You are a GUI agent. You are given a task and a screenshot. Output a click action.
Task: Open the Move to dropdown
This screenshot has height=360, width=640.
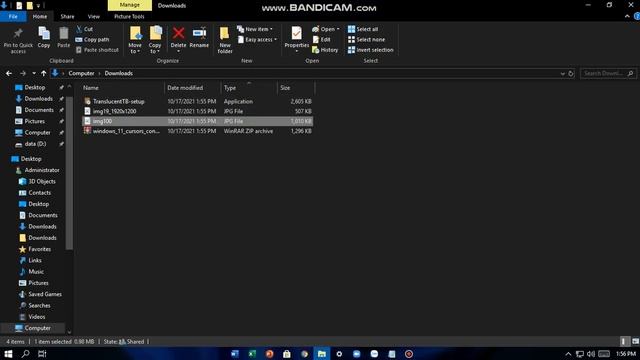coord(135,40)
